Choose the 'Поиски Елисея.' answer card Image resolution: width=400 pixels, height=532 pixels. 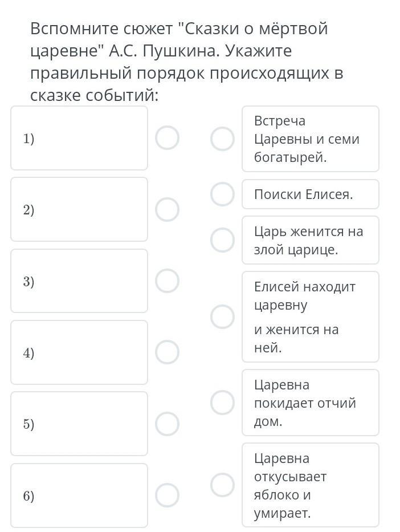310,194
